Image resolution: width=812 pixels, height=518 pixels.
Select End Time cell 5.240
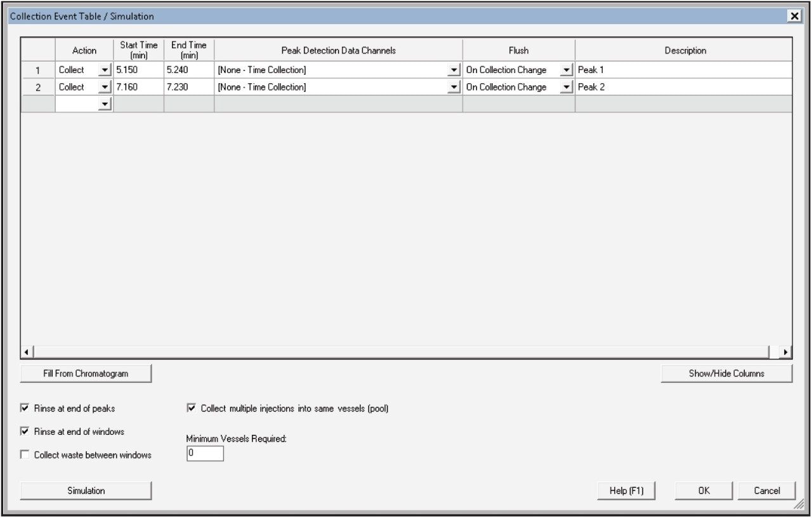click(x=189, y=70)
